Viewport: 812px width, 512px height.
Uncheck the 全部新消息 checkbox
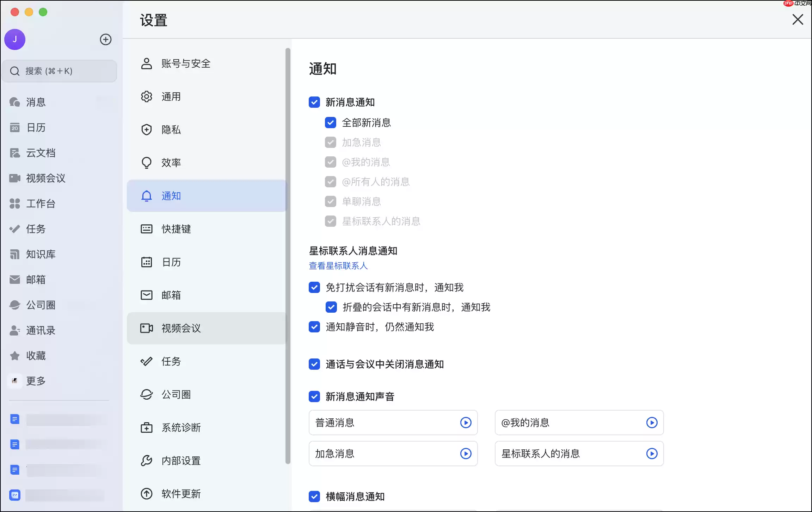point(331,123)
